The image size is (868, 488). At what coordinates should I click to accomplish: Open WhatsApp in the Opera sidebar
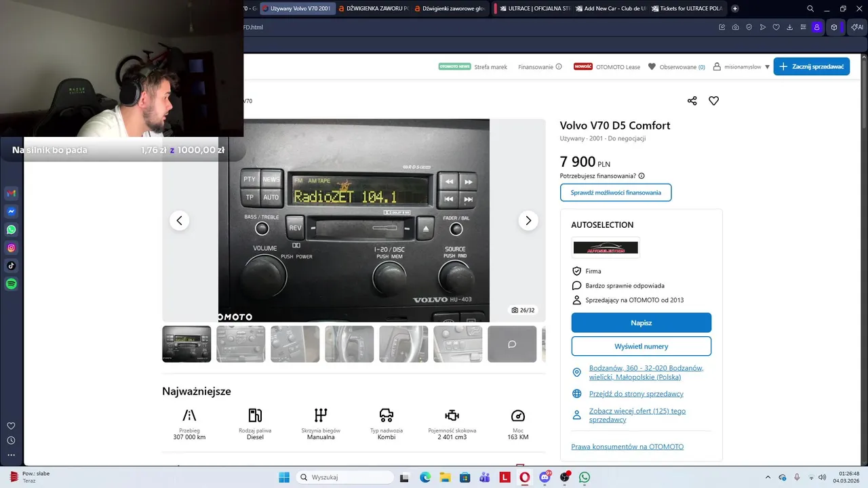pyautogui.click(x=12, y=230)
